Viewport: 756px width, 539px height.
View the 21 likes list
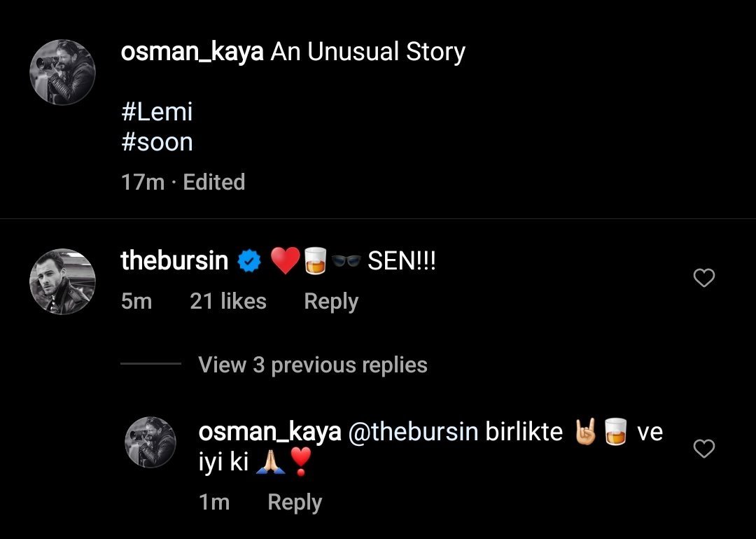point(228,302)
